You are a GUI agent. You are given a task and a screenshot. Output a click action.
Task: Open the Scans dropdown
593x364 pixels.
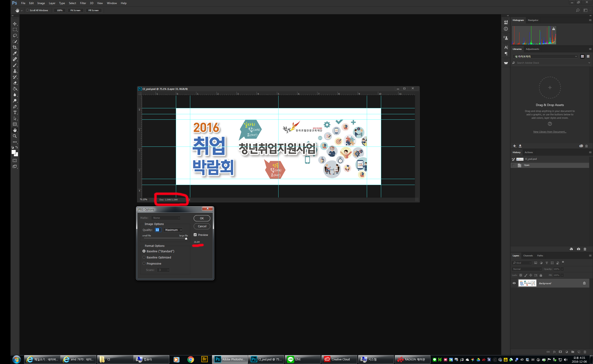coord(163,270)
